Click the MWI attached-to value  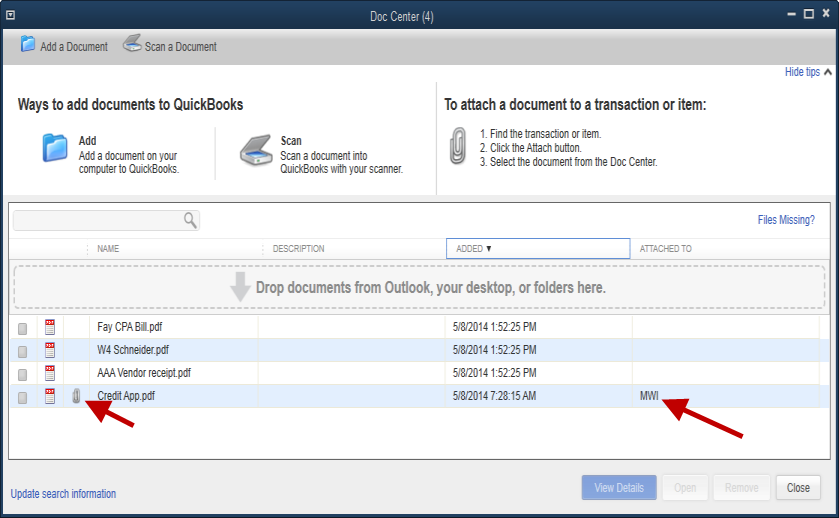[649, 396]
